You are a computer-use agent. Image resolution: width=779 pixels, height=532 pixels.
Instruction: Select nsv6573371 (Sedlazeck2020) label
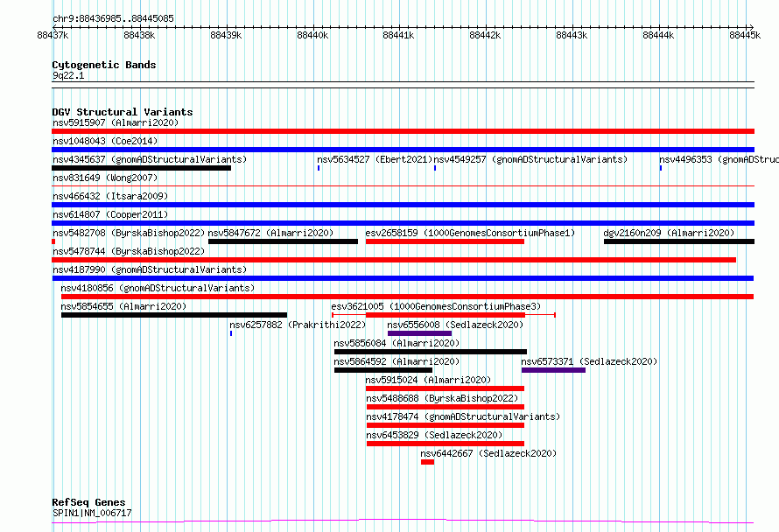tap(589, 361)
